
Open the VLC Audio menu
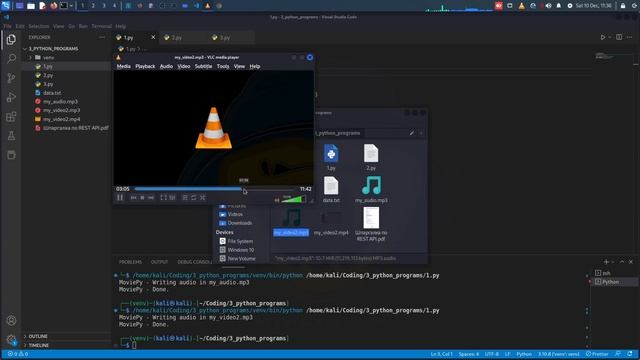coord(166,66)
